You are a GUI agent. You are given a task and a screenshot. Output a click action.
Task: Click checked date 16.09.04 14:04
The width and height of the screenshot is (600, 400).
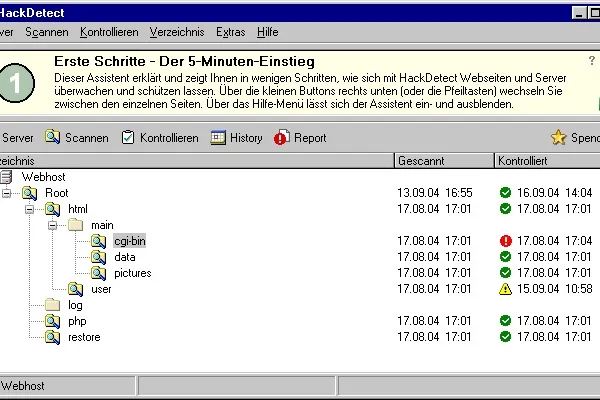(x=555, y=193)
